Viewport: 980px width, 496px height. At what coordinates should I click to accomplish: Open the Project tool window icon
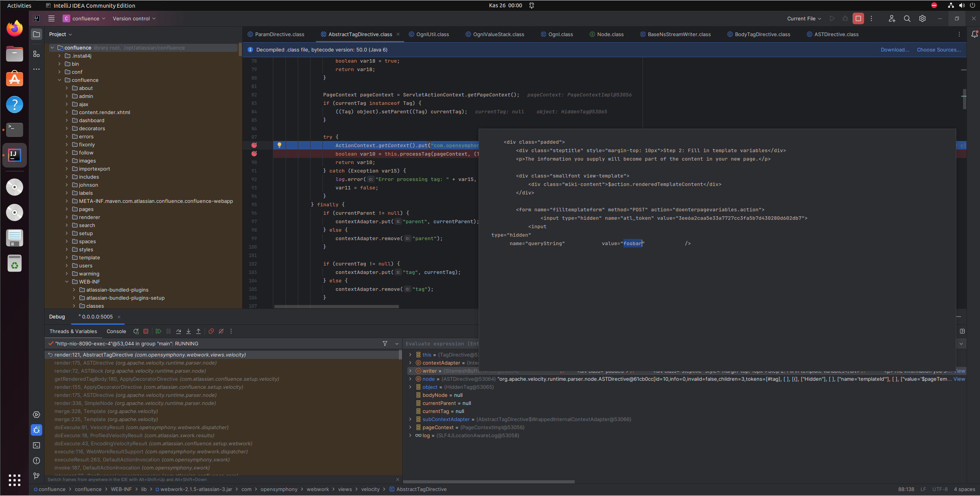[36, 34]
